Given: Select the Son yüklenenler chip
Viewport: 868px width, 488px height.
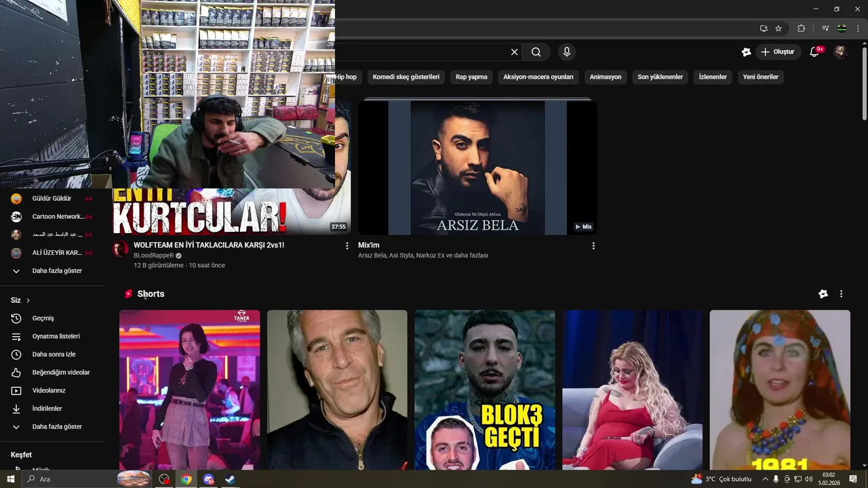Looking at the screenshot, I should (660, 77).
